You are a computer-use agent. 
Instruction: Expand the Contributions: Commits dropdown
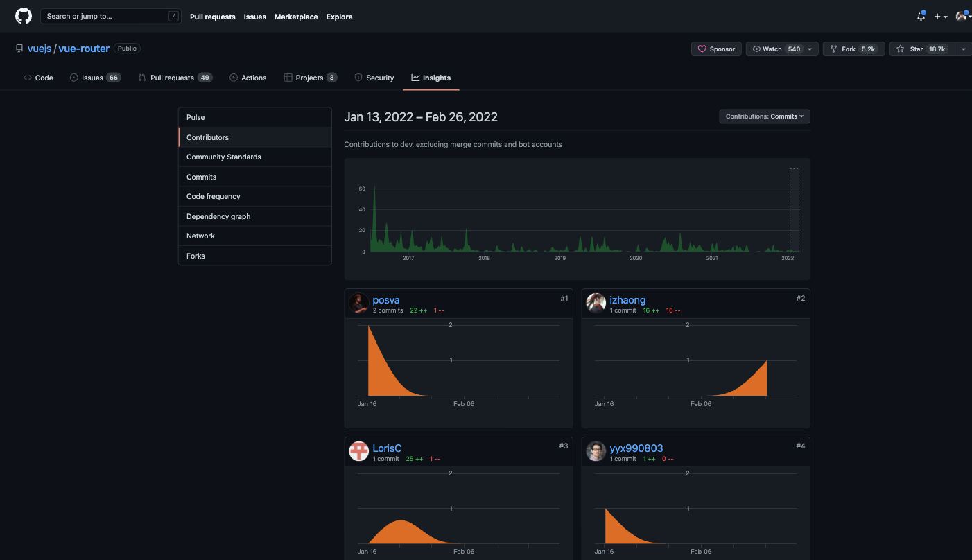(x=764, y=116)
